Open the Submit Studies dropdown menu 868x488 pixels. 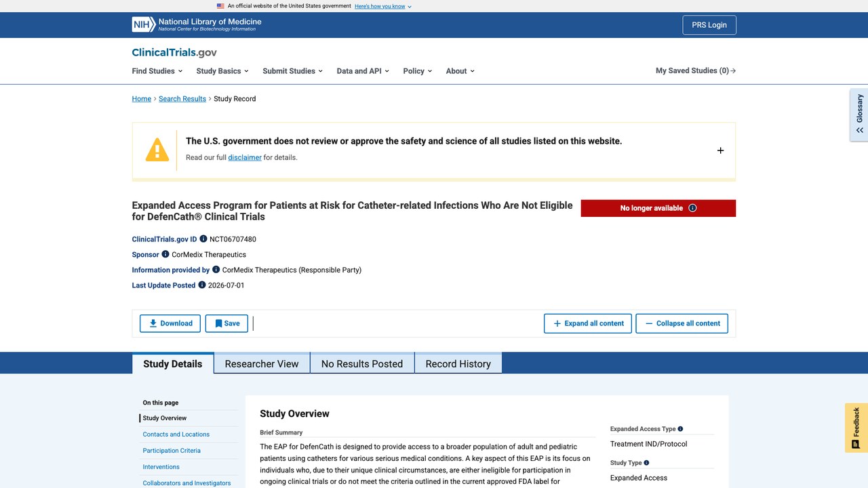[x=292, y=71]
